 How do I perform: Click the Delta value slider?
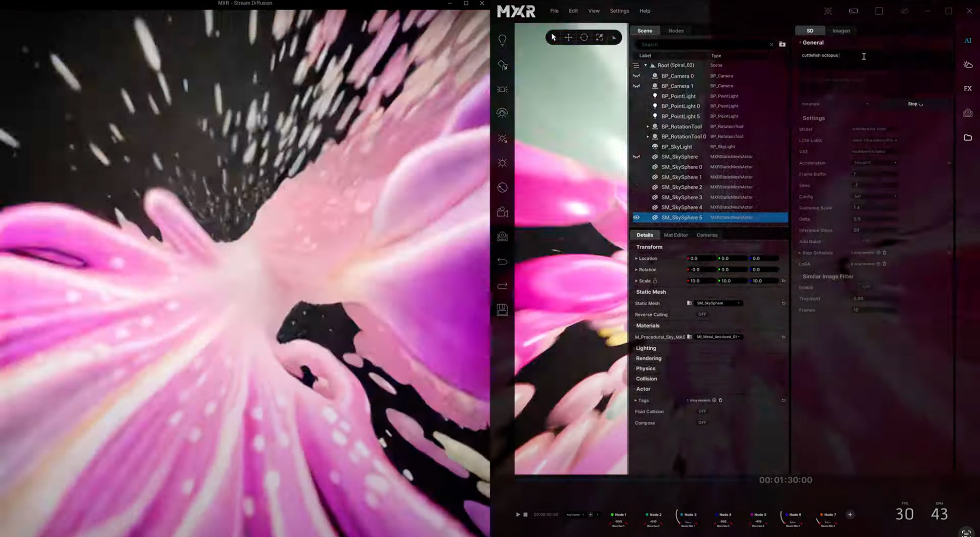pyautogui.click(x=875, y=219)
